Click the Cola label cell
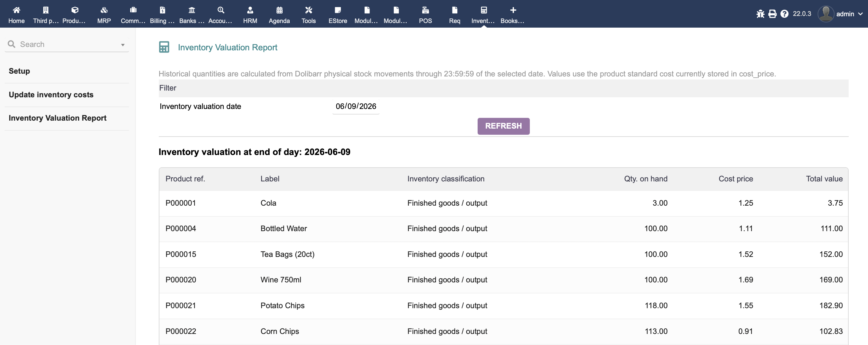868x345 pixels. (x=268, y=203)
